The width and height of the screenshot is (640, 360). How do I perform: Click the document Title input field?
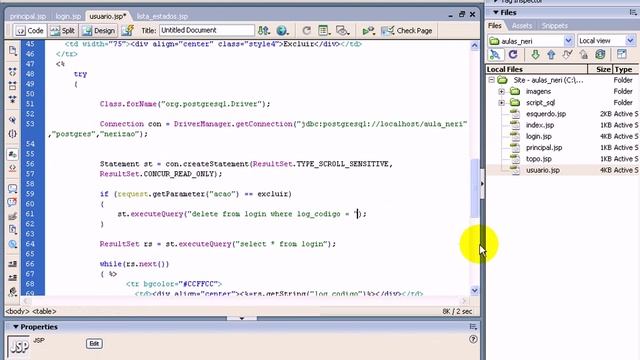point(207,30)
